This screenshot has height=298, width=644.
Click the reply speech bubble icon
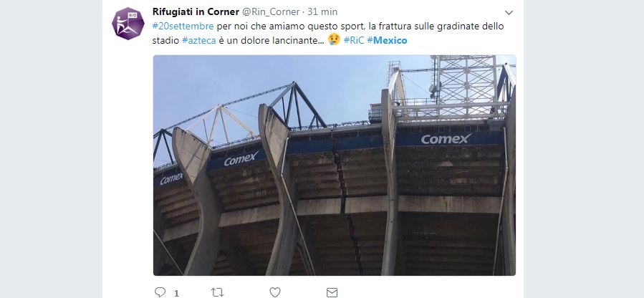160,292
